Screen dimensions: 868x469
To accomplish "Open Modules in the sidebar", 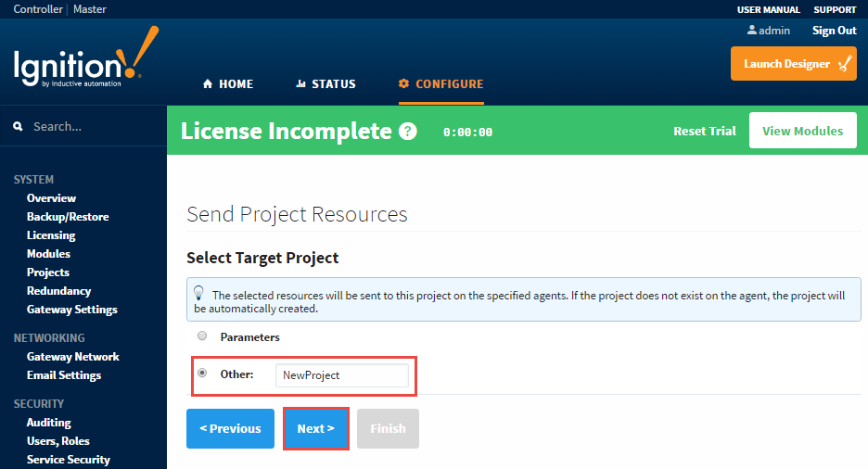I will 49,254.
